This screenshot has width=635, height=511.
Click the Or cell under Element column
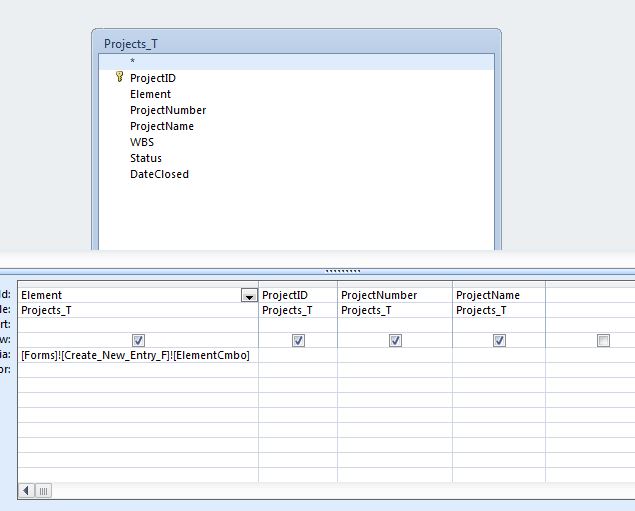pyautogui.click(x=138, y=370)
